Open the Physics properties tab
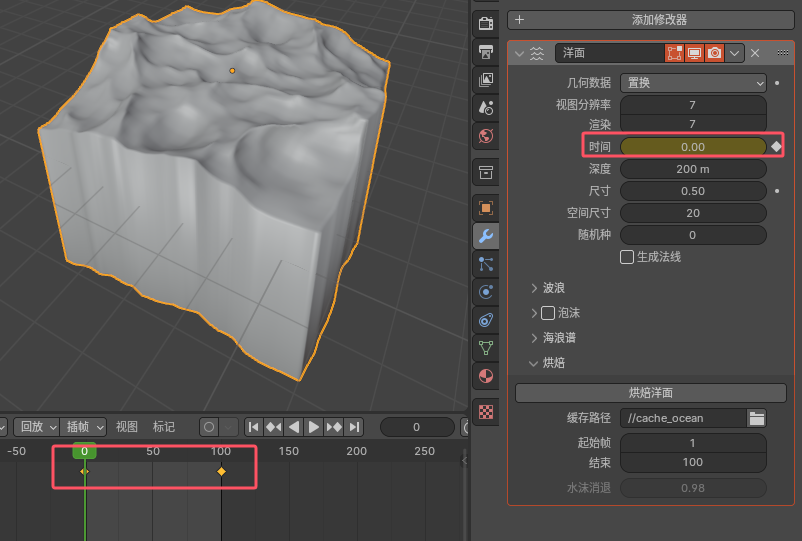This screenshot has height=541, width=802. [485, 292]
